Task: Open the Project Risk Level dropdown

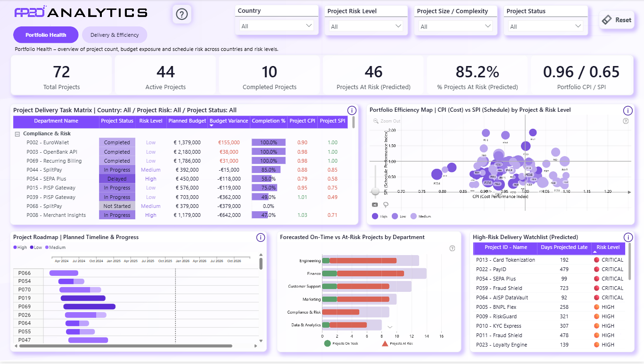Action: 365,26
